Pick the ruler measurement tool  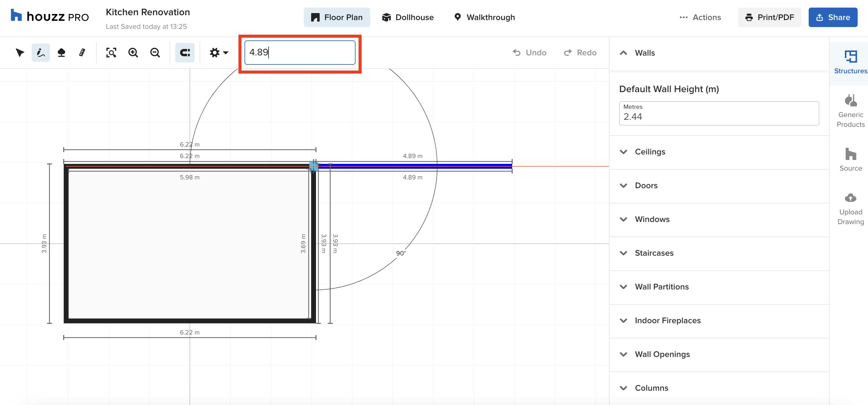[x=82, y=53]
